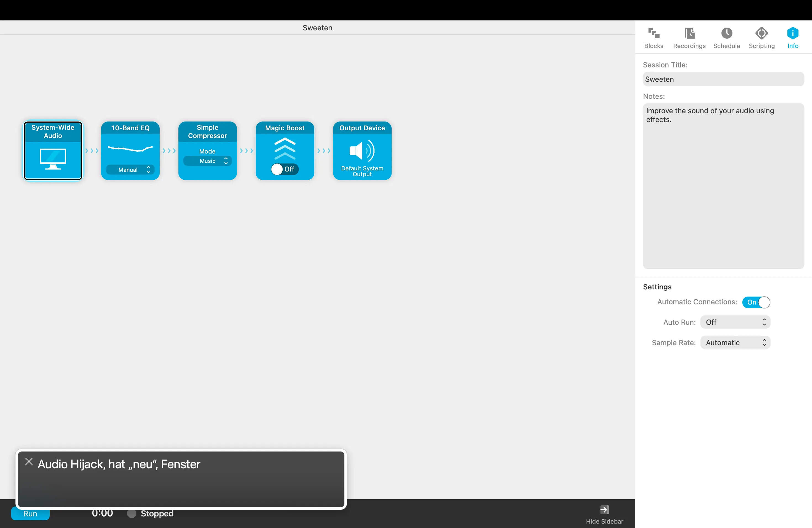Open the Schedule panel

click(x=726, y=38)
